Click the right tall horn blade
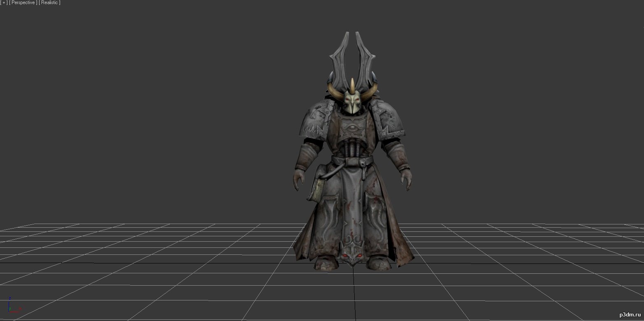The image size is (644, 321). pyautogui.click(x=364, y=53)
